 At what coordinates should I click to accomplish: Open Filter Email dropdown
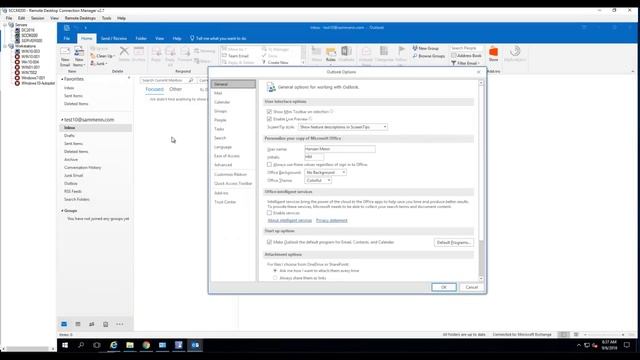[466, 63]
